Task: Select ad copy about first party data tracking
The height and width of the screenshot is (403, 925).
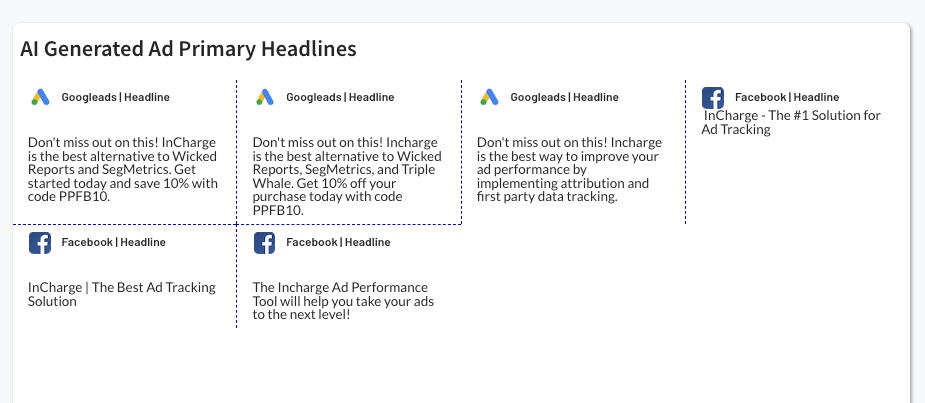Action: coord(569,169)
